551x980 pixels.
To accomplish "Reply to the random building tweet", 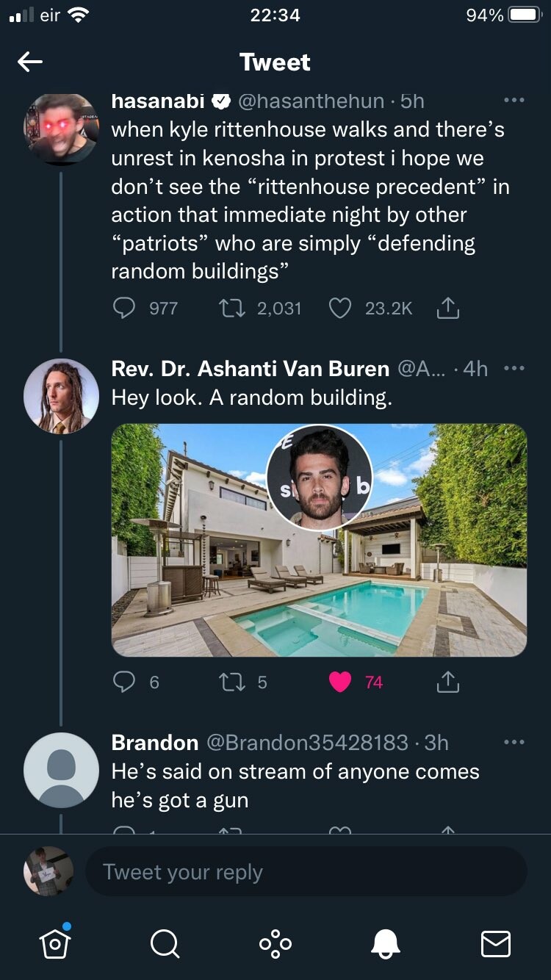I will pyautogui.click(x=123, y=682).
